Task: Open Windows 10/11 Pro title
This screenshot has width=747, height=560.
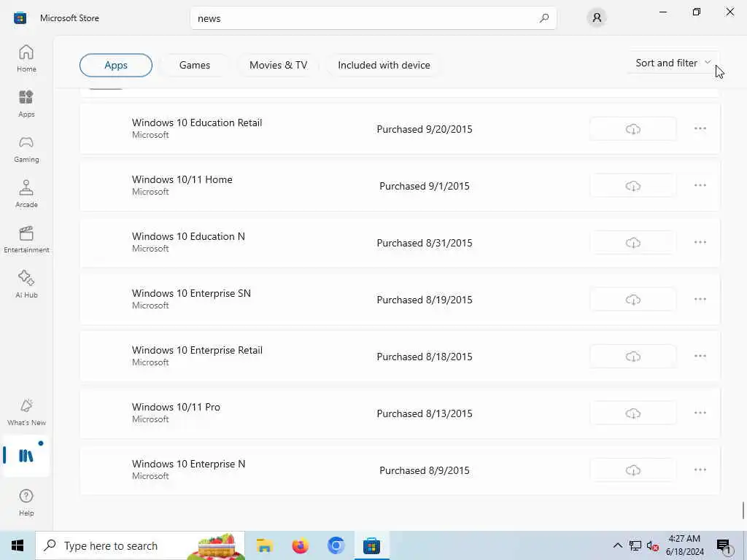Action: pyautogui.click(x=176, y=407)
